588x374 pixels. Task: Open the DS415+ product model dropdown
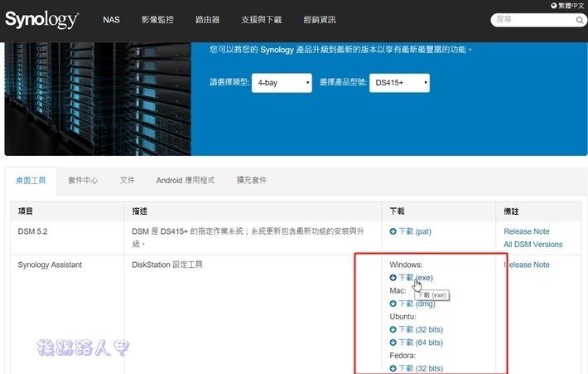click(399, 83)
